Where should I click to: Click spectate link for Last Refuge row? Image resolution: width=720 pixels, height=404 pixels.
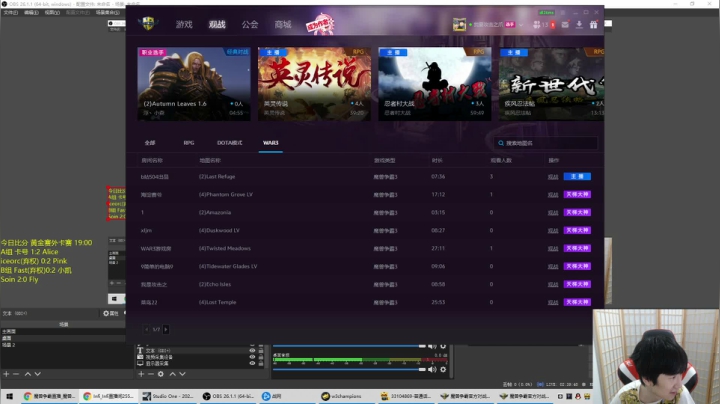(553, 177)
